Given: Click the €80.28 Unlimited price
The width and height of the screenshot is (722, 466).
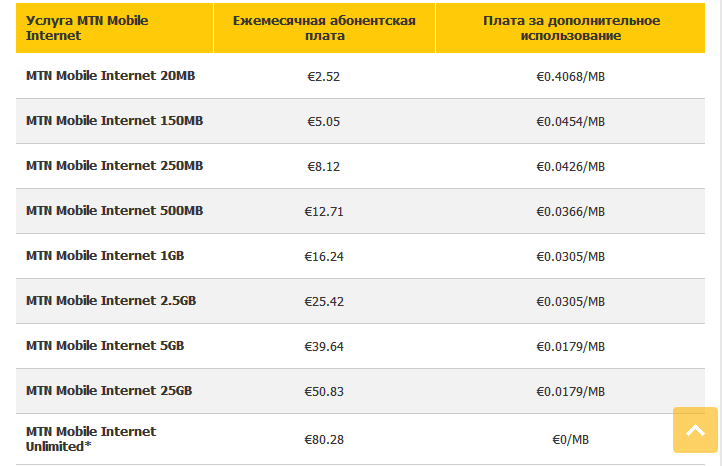Looking at the screenshot, I should pyautogui.click(x=324, y=440).
